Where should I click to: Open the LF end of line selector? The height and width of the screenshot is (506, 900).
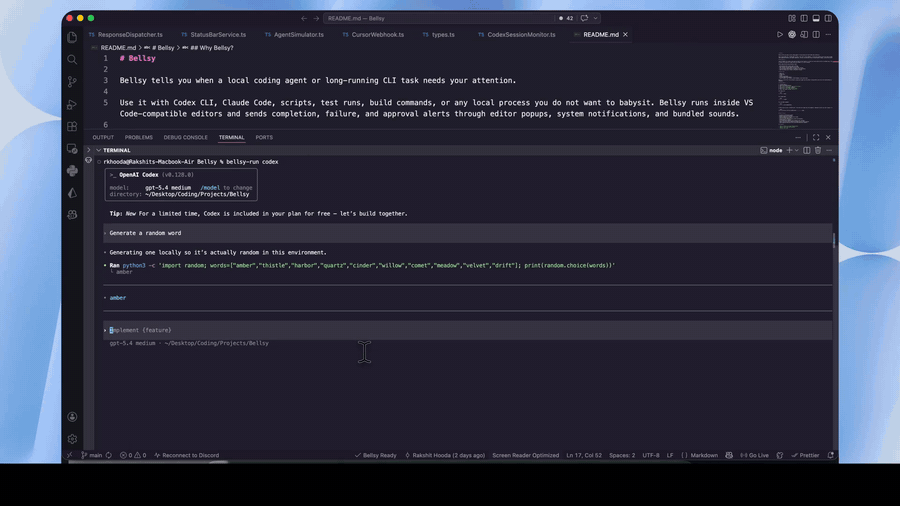coord(670,456)
